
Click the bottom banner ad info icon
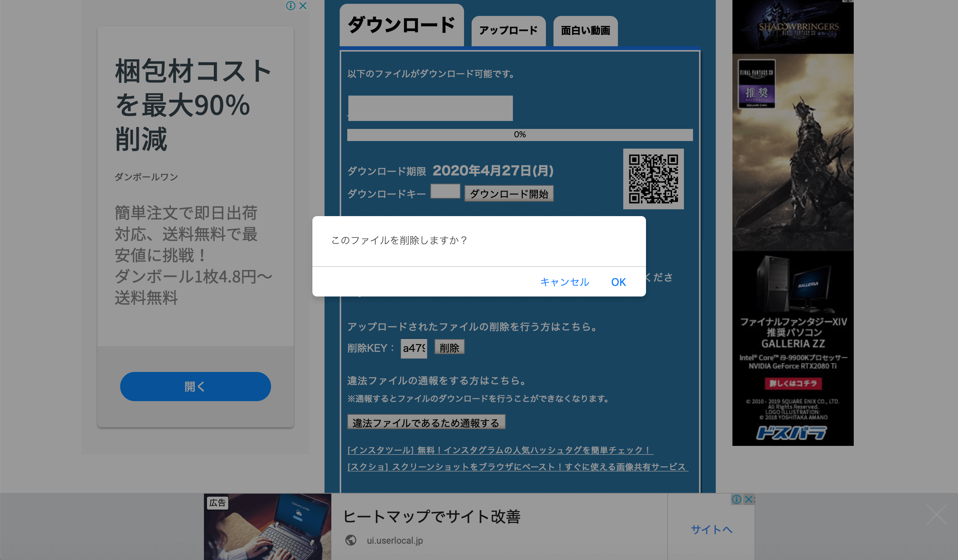[x=736, y=499]
